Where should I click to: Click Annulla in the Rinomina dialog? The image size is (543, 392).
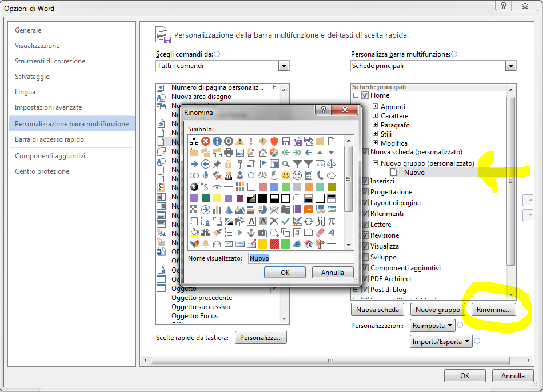[x=333, y=273]
